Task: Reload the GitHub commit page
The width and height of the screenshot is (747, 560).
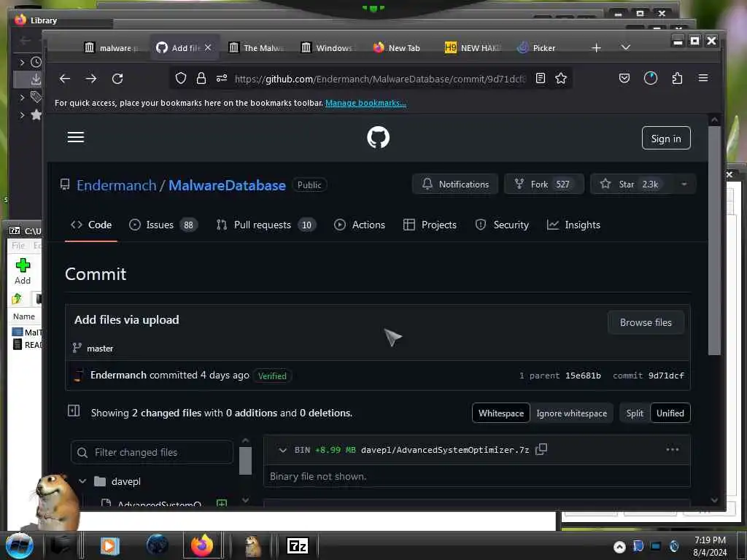Action: pyautogui.click(x=117, y=79)
